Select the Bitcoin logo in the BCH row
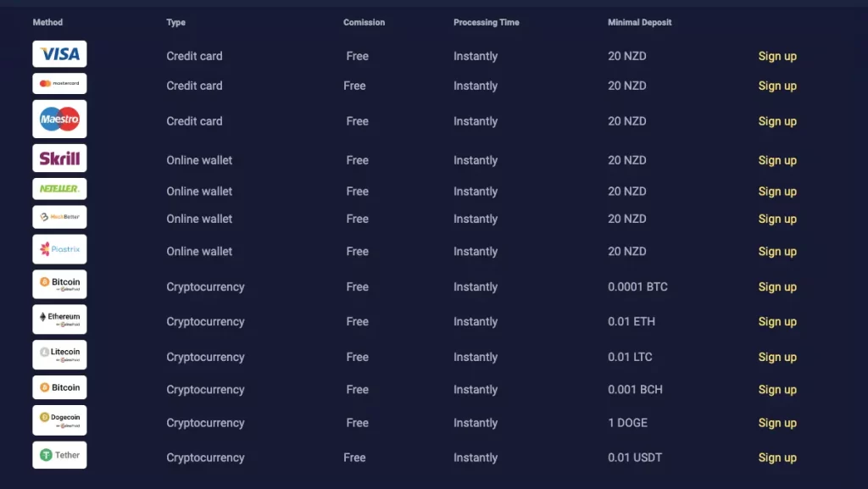This screenshot has width=868, height=489. tap(59, 387)
